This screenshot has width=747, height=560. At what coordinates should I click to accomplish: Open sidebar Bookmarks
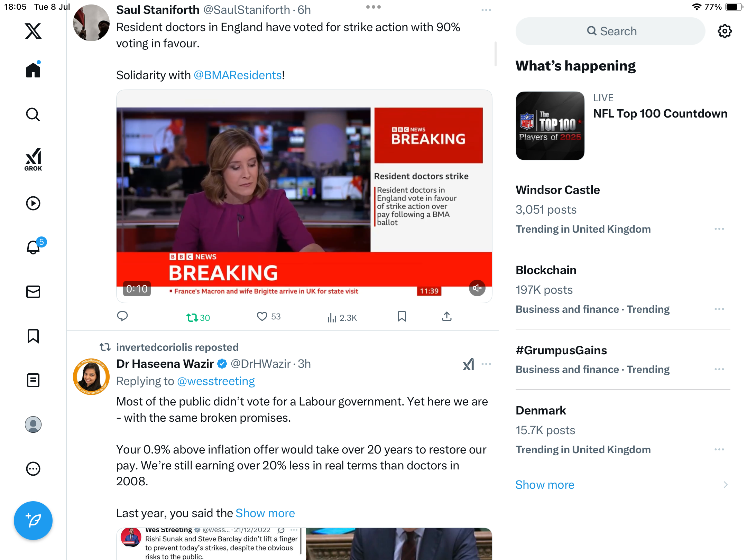33,336
